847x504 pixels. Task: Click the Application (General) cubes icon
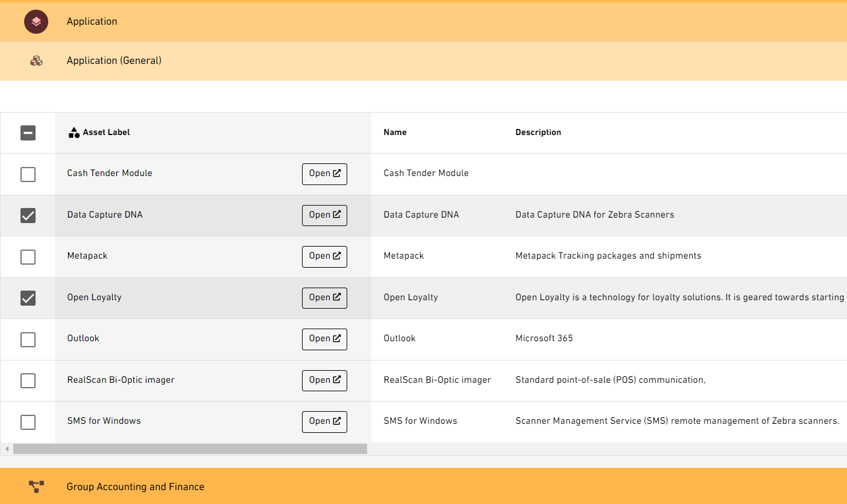pos(36,61)
